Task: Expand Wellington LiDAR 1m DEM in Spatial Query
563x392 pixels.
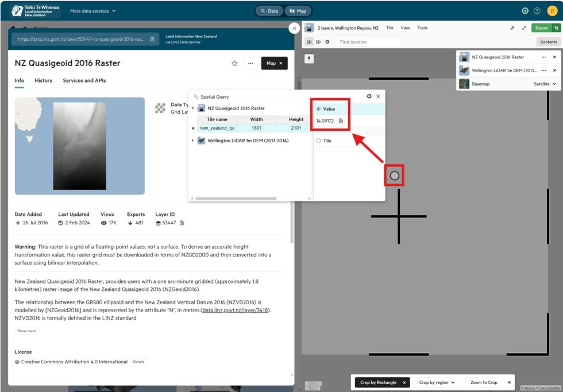Action: 193,141
